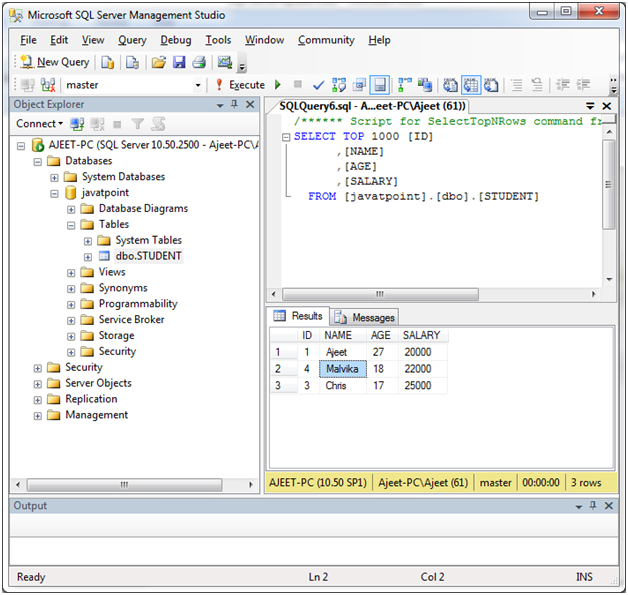Expand the Database Diagrams folder

click(71, 209)
